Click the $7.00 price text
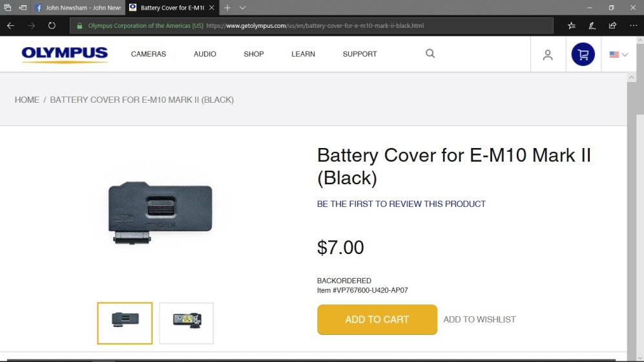Screen dimensions: 644x362 coord(340,248)
